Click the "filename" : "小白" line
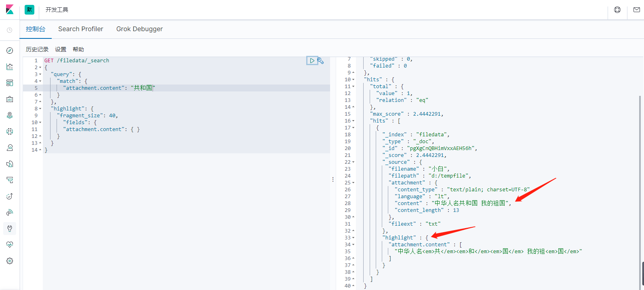644x290 pixels. pyautogui.click(x=419, y=169)
